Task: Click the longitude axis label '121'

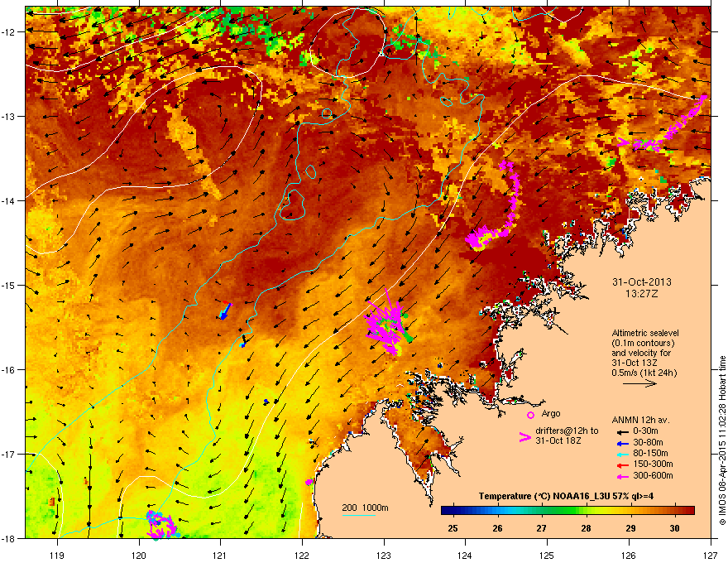Action: [220, 555]
